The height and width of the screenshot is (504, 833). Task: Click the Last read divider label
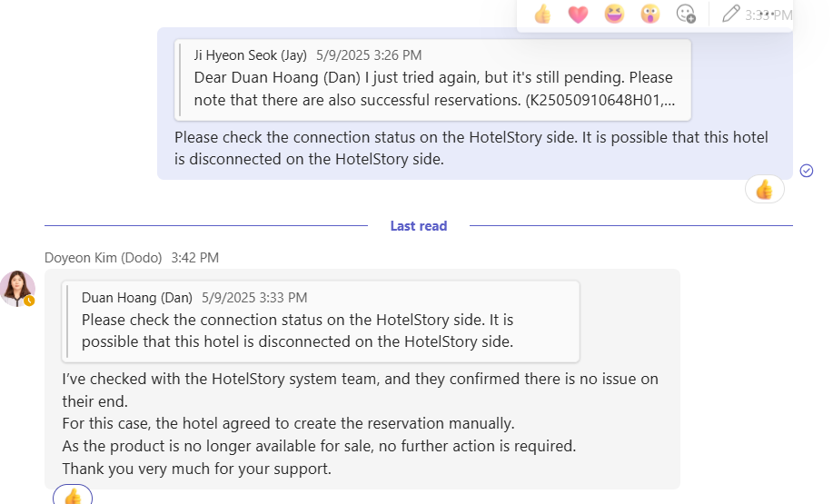418,226
